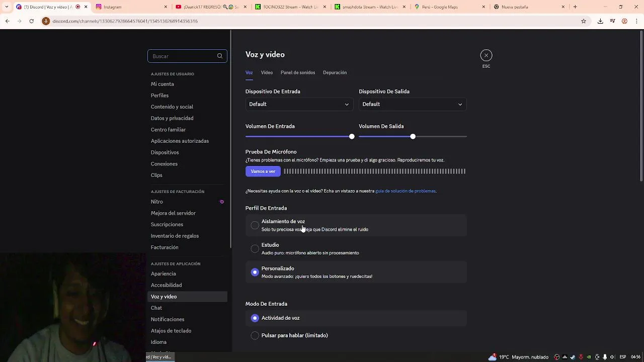Open Contenido y social settings

(x=187, y=107)
